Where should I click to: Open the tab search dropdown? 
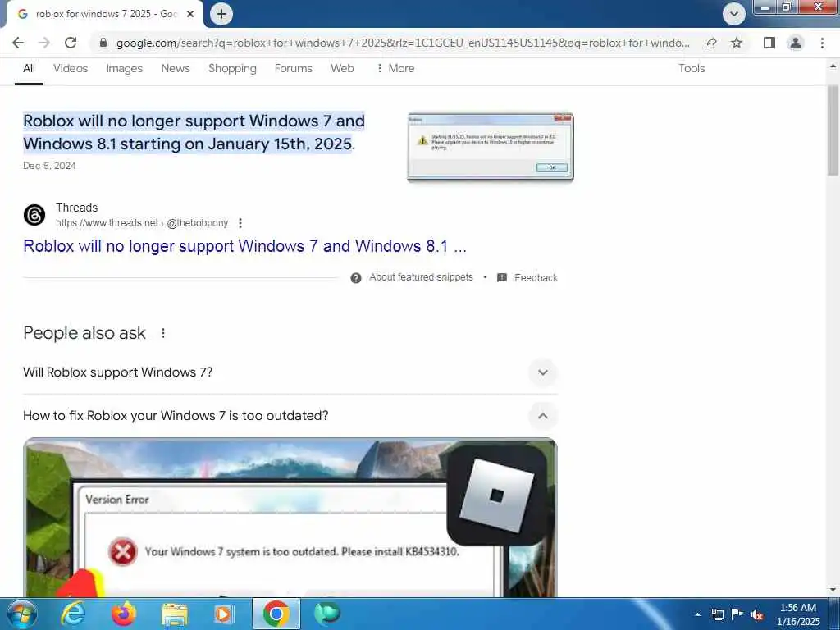[734, 14]
